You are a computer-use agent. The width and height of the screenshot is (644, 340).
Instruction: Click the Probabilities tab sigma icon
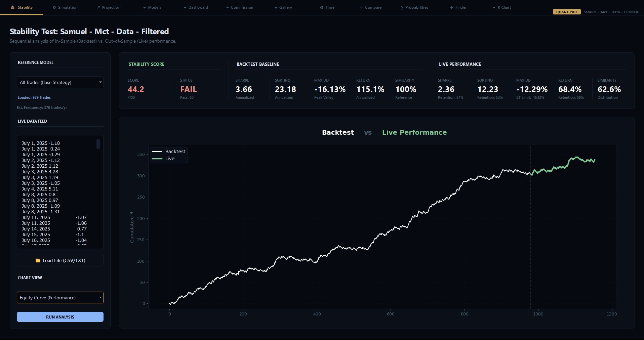(402, 7)
